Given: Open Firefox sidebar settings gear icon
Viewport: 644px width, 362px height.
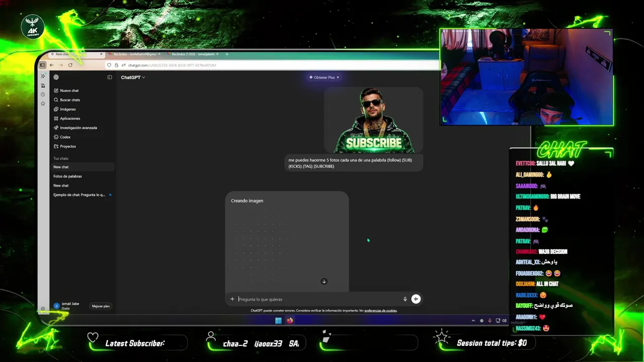Looking at the screenshot, I should pos(43,309).
